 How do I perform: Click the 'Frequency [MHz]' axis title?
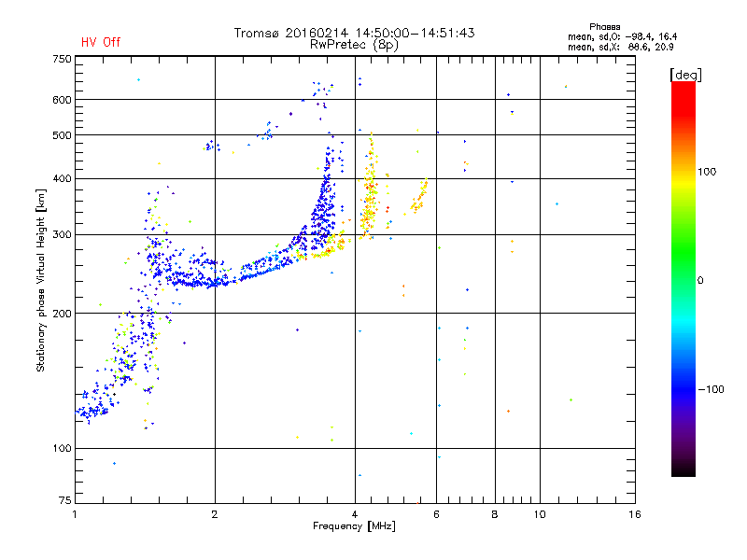point(354,526)
